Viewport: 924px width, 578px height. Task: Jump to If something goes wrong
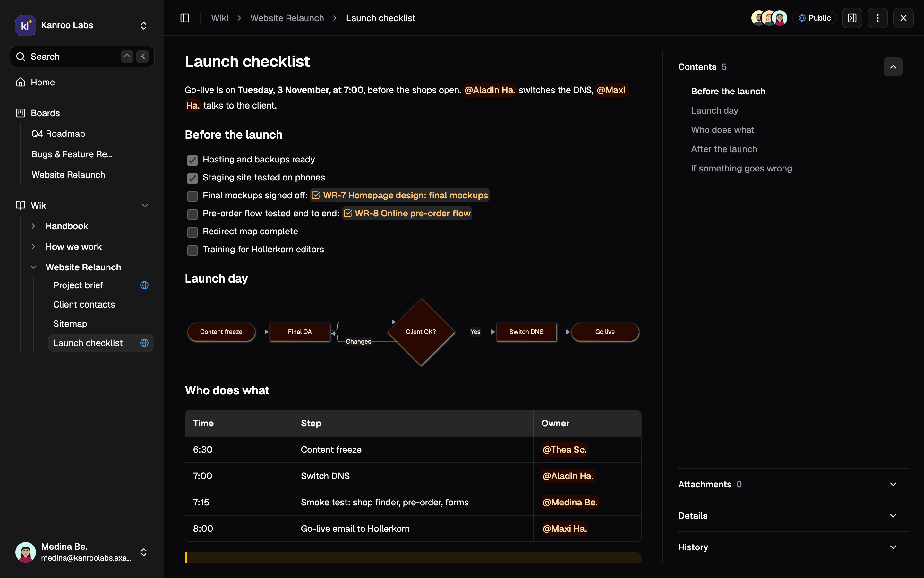tap(741, 168)
